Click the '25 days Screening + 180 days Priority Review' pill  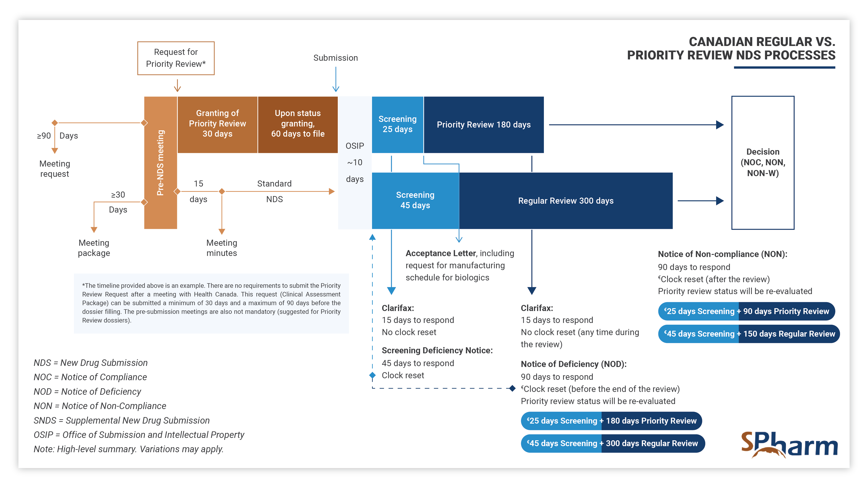(x=611, y=421)
